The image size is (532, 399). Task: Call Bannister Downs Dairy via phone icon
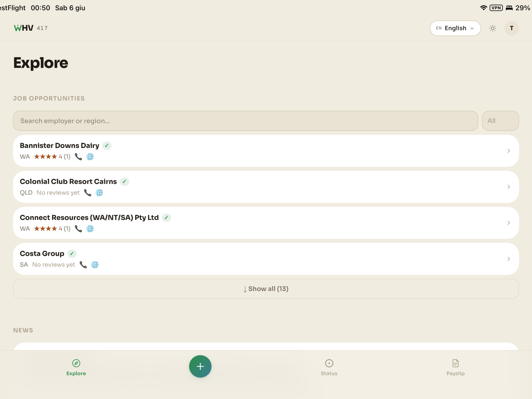(78, 157)
